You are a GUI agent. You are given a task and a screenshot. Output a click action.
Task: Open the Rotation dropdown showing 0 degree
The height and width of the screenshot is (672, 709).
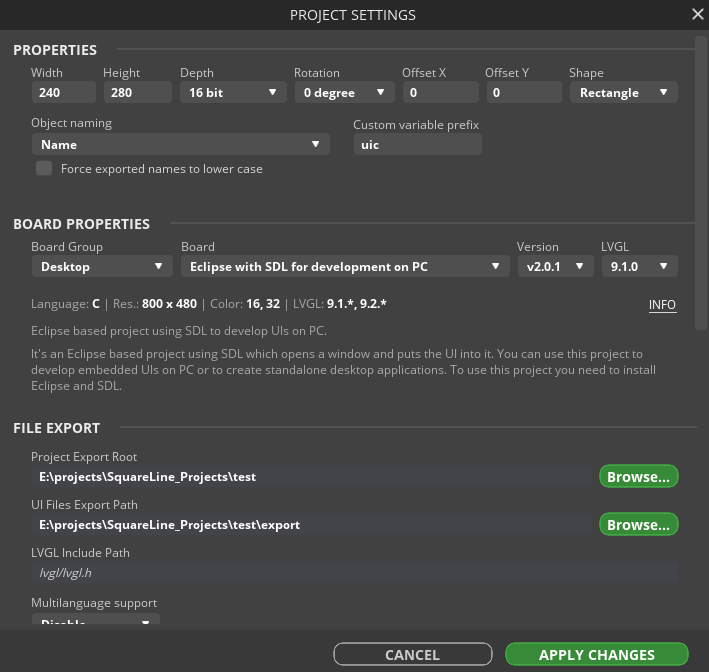coord(343,93)
